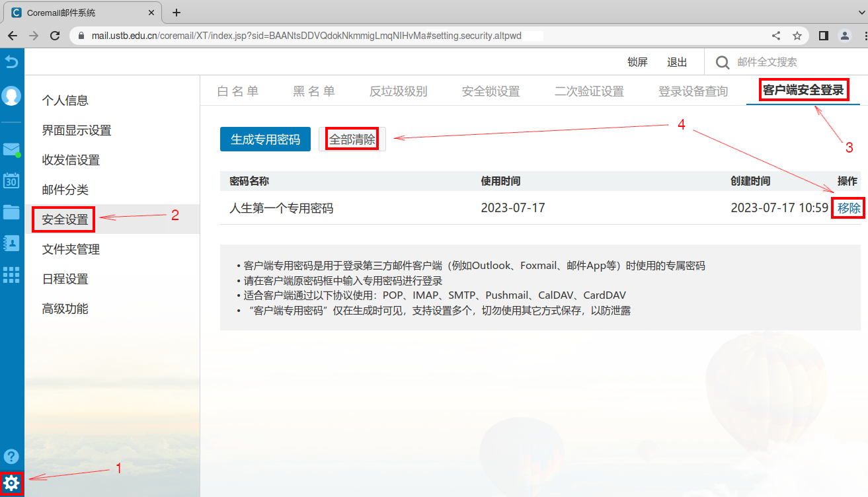
Task: Click the 生成专用密码 button
Action: [x=265, y=139]
